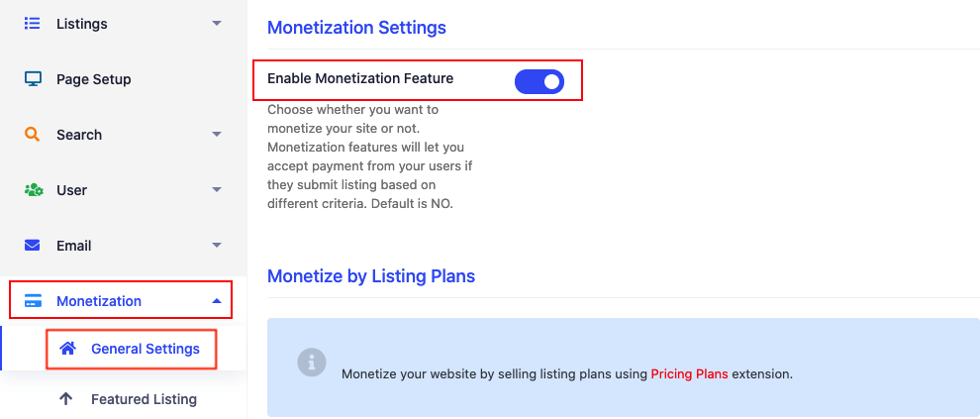Toggle the Enable Monetization Feature switch
The image size is (980, 419).
point(539,81)
